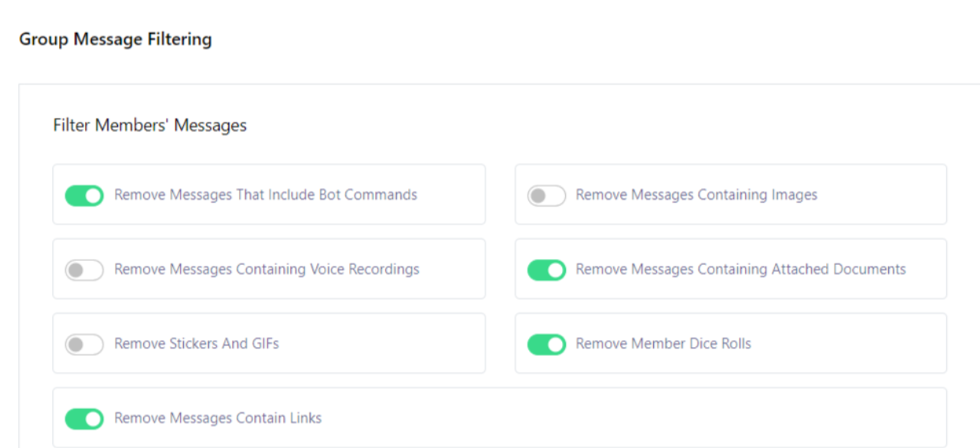The height and width of the screenshot is (448, 980).
Task: Click 'Remove Messages Containing Images' label text
Action: 697,195
